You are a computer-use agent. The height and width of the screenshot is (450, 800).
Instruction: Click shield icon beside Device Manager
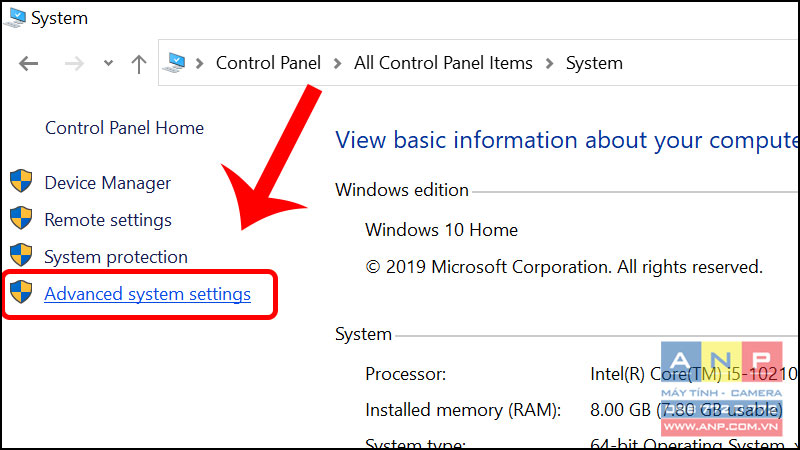click(21, 181)
